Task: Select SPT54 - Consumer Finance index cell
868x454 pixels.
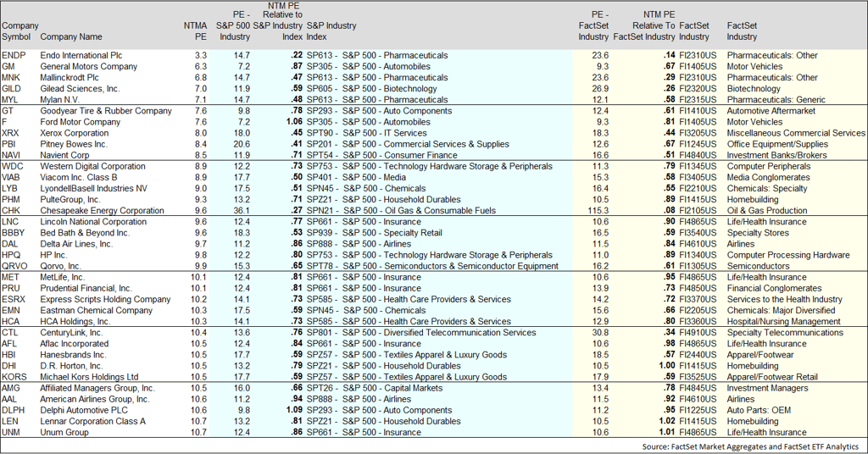Action: pos(382,155)
